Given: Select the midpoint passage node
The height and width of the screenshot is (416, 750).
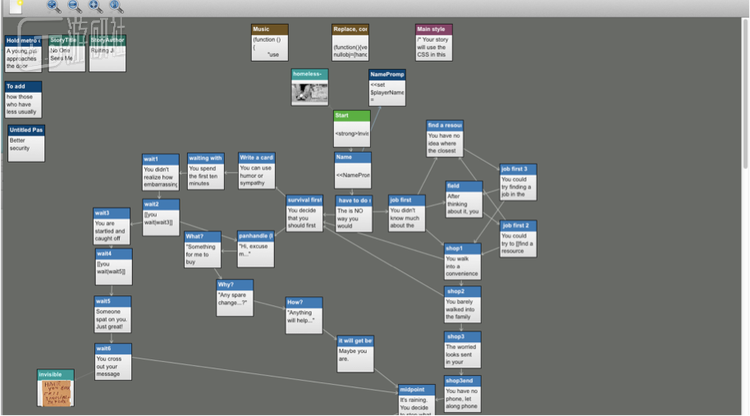Looking at the screenshot, I should [414, 399].
